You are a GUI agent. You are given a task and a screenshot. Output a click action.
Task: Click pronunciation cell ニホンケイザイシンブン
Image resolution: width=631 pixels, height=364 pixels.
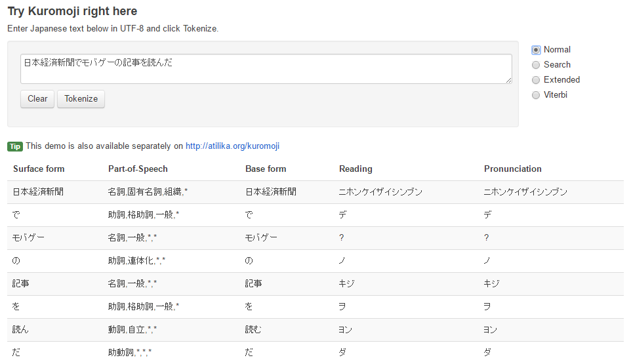[525, 192]
